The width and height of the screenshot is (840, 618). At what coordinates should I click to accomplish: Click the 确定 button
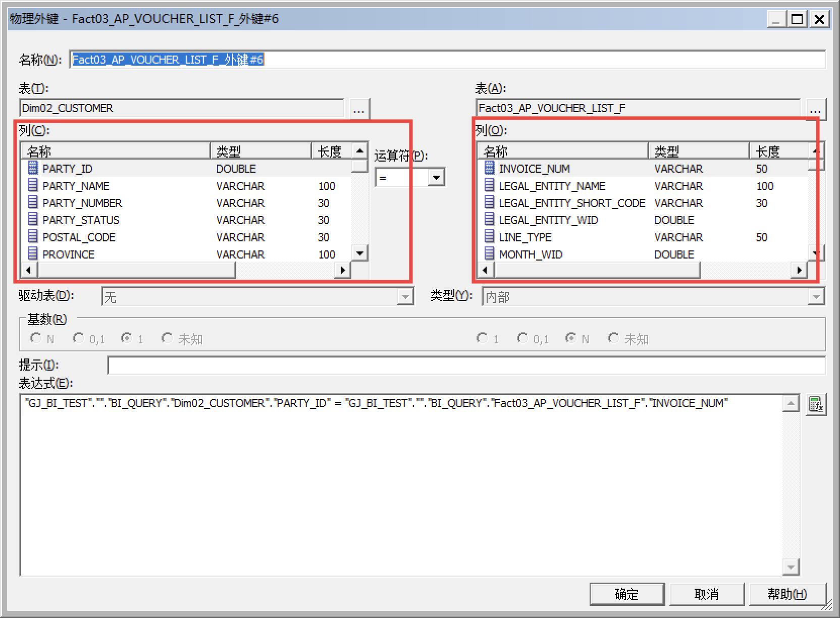point(626,594)
